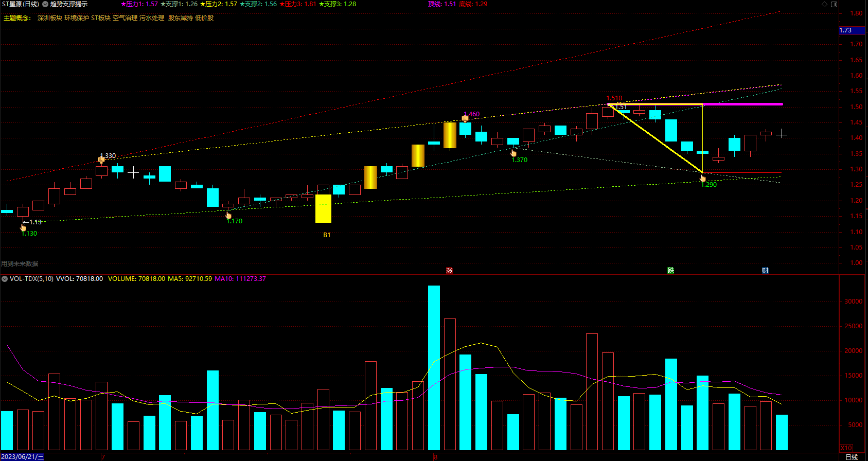Click the 支撑1: 1.26 indicator value
This screenshot has height=461, width=868.
pos(179,4)
